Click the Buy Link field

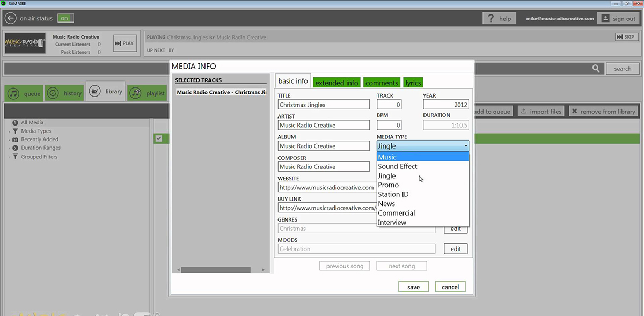point(327,208)
